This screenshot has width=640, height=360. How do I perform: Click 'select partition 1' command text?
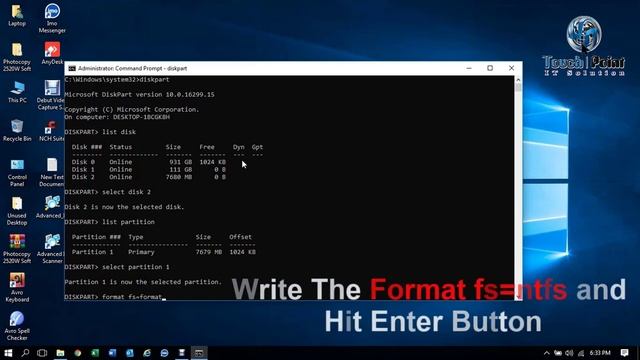click(x=136, y=267)
